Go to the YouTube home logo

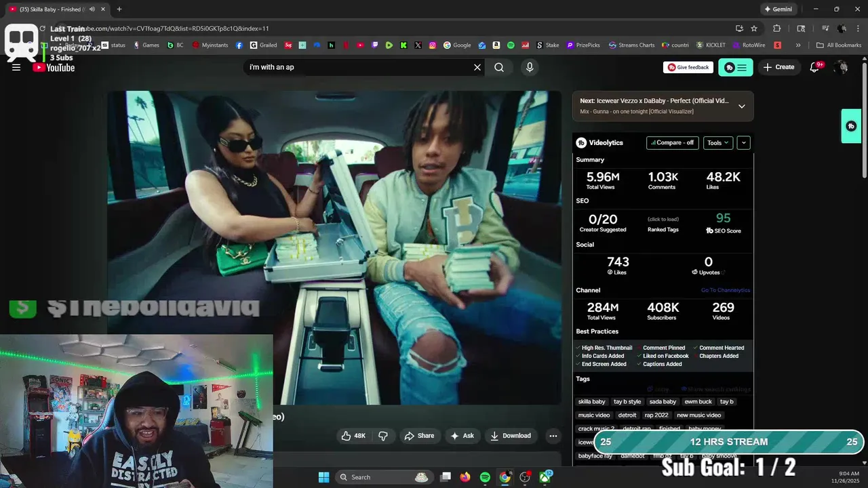click(x=54, y=67)
